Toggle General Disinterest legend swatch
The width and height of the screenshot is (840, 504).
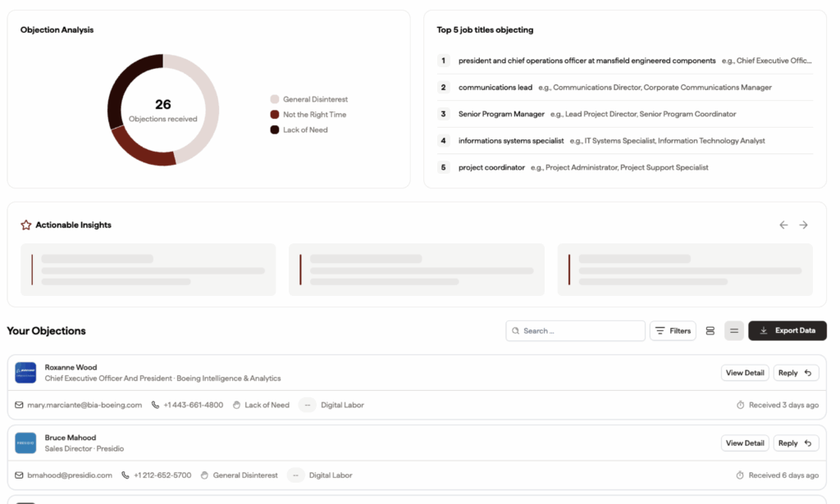coord(274,99)
